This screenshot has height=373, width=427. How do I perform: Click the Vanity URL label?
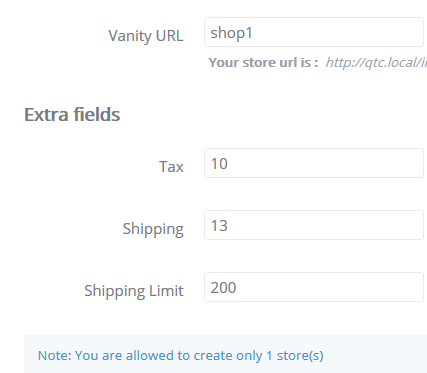pos(146,36)
